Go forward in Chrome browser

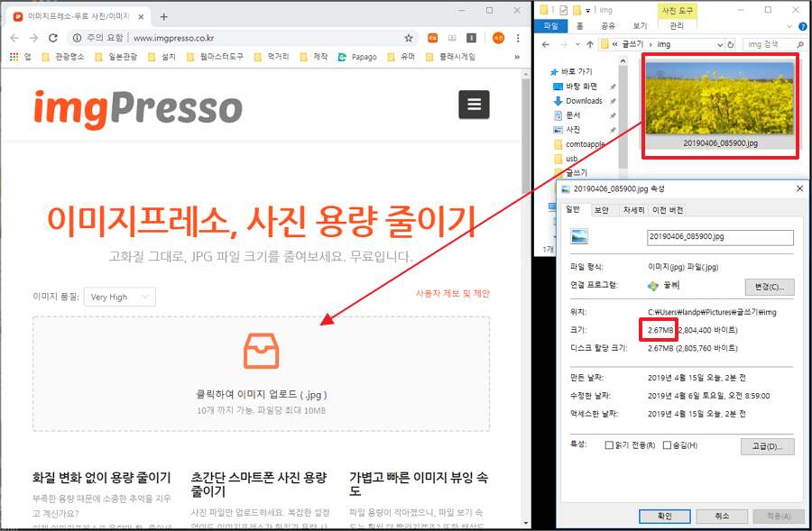click(33, 38)
